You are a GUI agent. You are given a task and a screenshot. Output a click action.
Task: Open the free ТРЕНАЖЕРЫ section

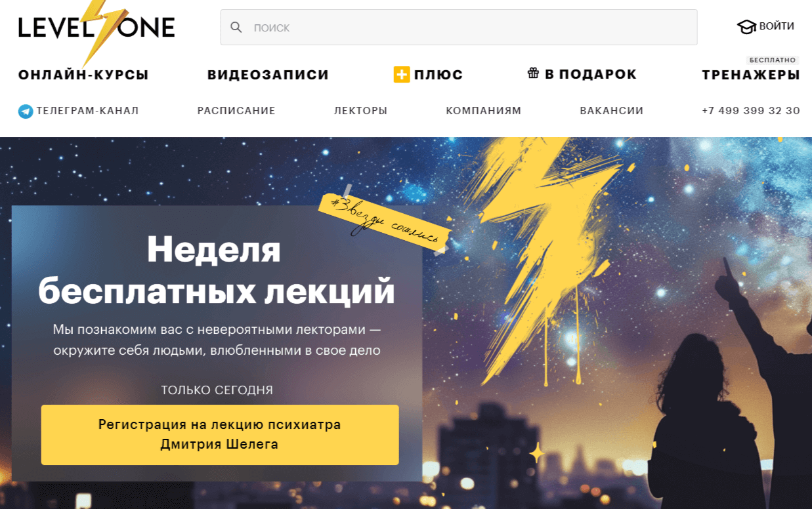[751, 75]
